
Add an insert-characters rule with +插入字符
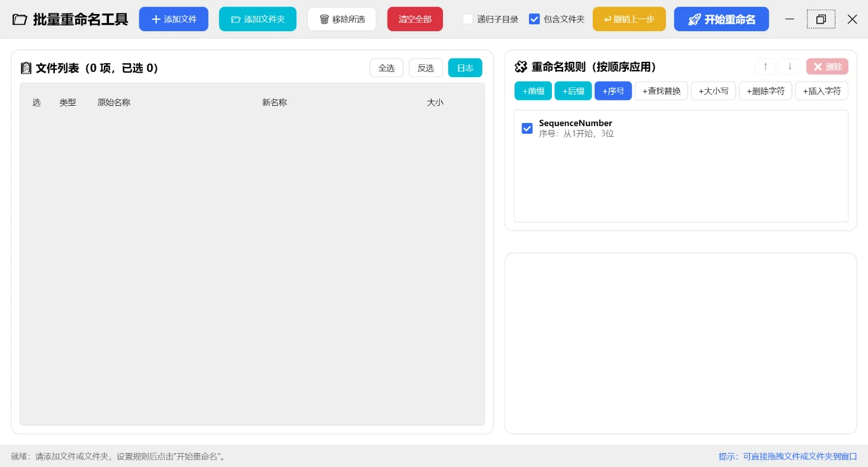click(821, 91)
